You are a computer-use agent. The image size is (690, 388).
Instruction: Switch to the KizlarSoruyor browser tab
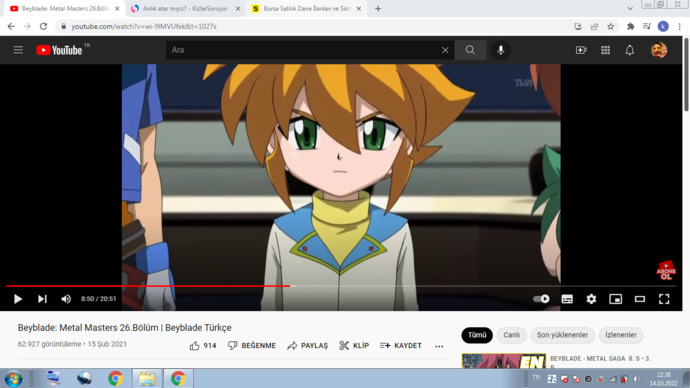click(x=185, y=8)
